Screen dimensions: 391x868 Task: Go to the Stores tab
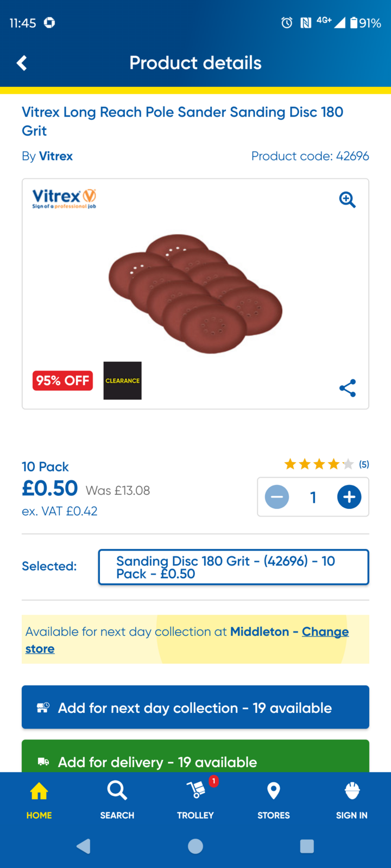(x=273, y=800)
